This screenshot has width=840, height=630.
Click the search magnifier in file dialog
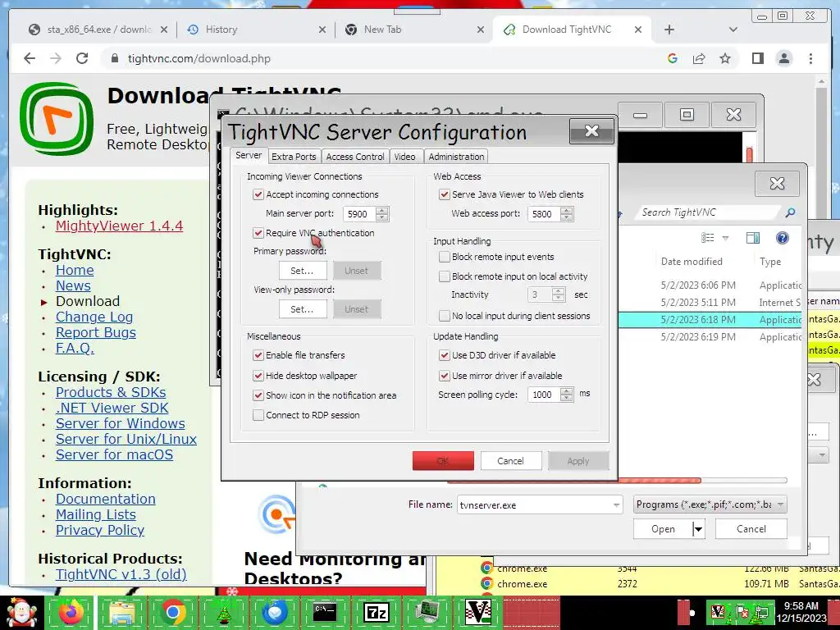(x=790, y=212)
